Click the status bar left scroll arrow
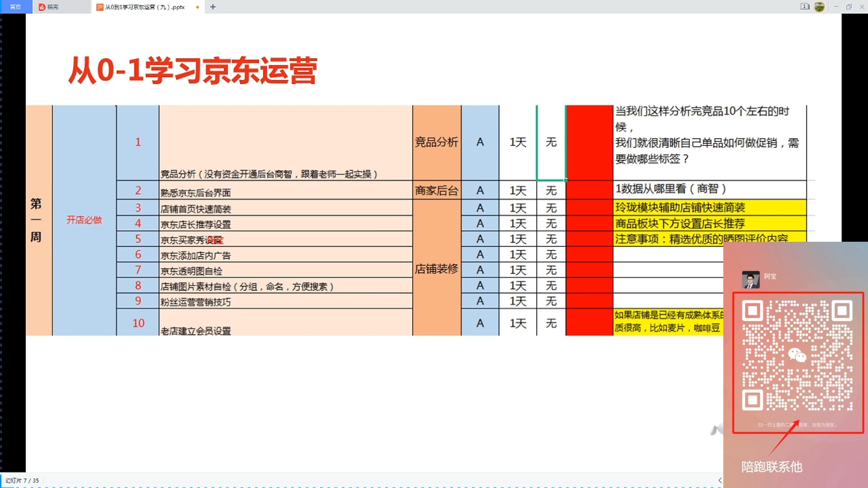Image resolution: width=868 pixels, height=488 pixels. point(720,480)
